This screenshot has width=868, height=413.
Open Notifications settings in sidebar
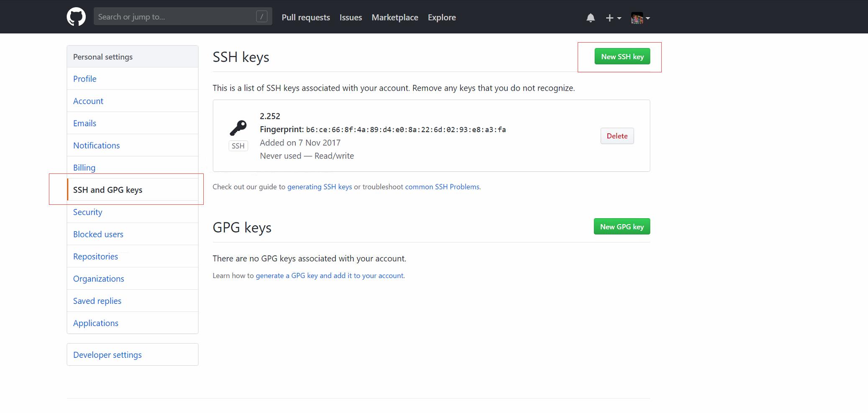point(132,145)
